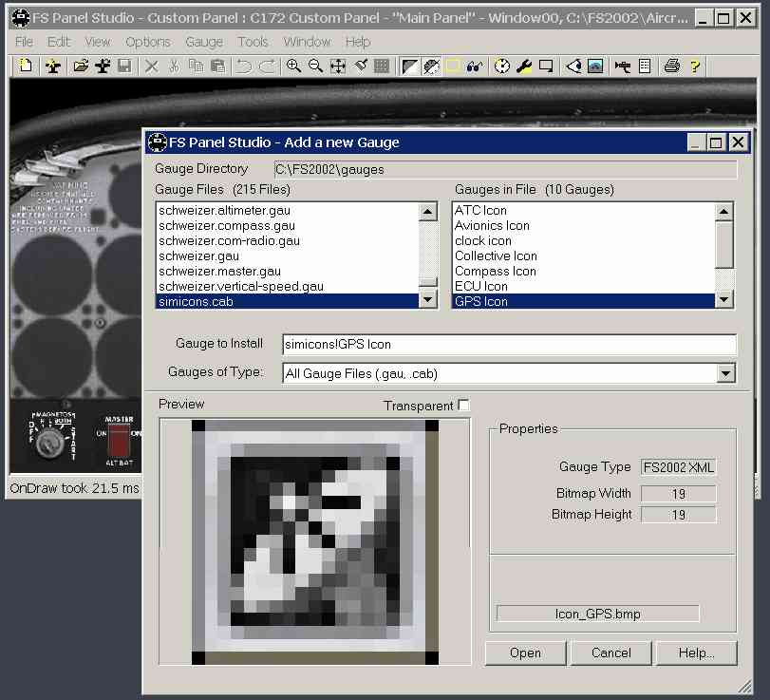The width and height of the screenshot is (770, 700).
Task: Click the Cut scissors icon
Action: coord(174,66)
